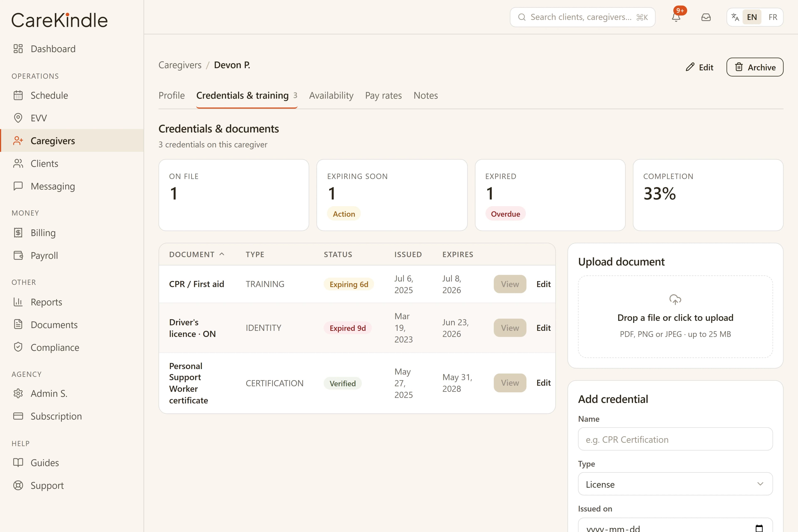
Task: Click the credential Name input field
Action: click(x=675, y=439)
